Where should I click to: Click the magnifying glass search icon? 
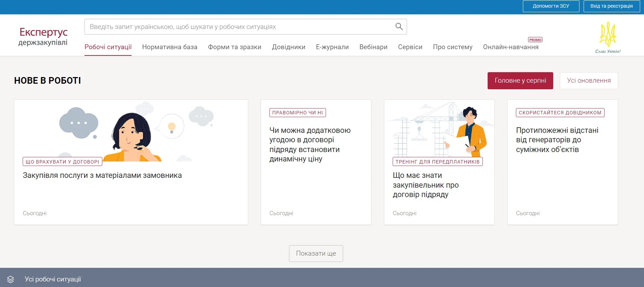coord(399,27)
